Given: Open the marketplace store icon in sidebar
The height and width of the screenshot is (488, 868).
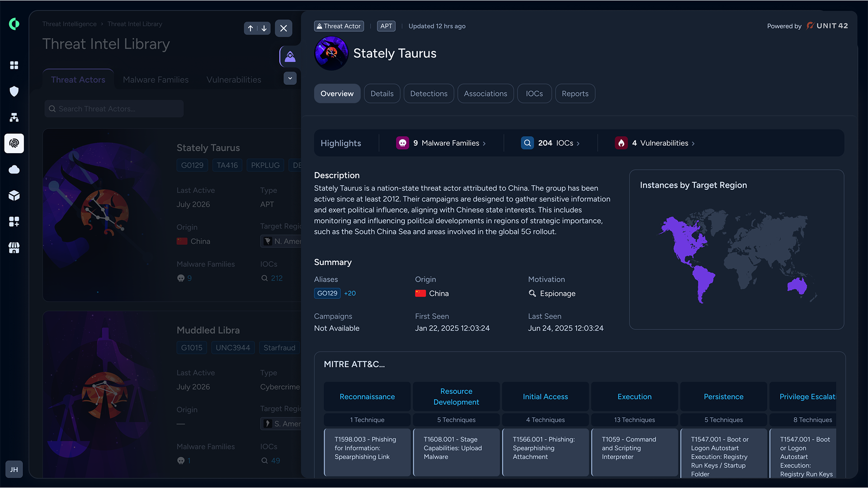Looking at the screenshot, I should pyautogui.click(x=14, y=248).
